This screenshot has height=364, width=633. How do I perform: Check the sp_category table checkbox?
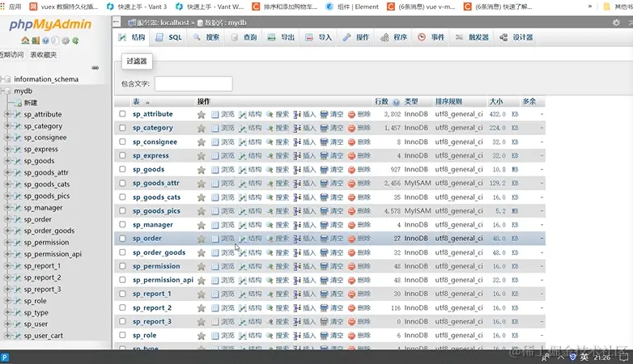122,128
